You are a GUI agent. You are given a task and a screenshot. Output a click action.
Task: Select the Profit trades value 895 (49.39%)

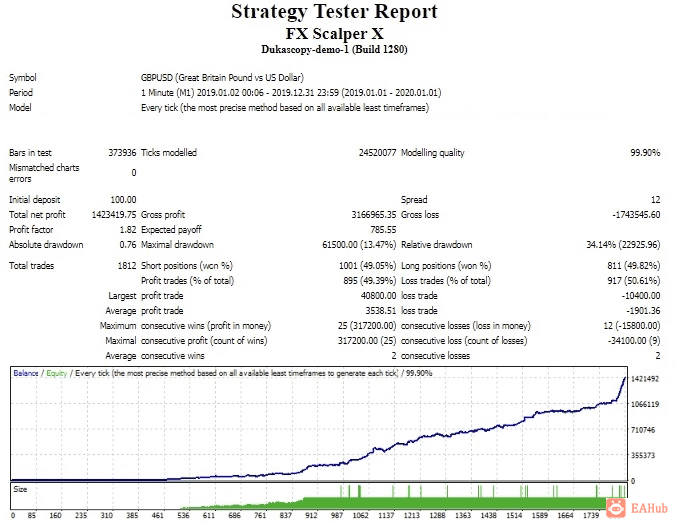(370, 281)
